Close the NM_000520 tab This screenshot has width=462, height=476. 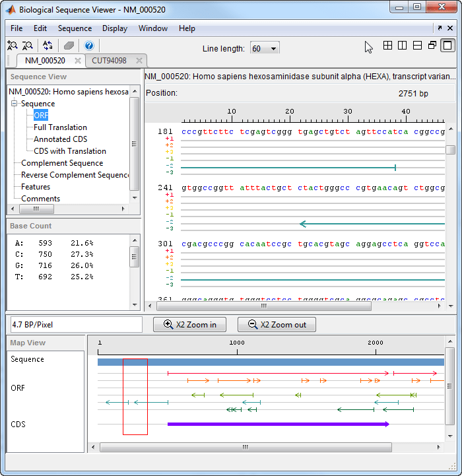tap(78, 61)
